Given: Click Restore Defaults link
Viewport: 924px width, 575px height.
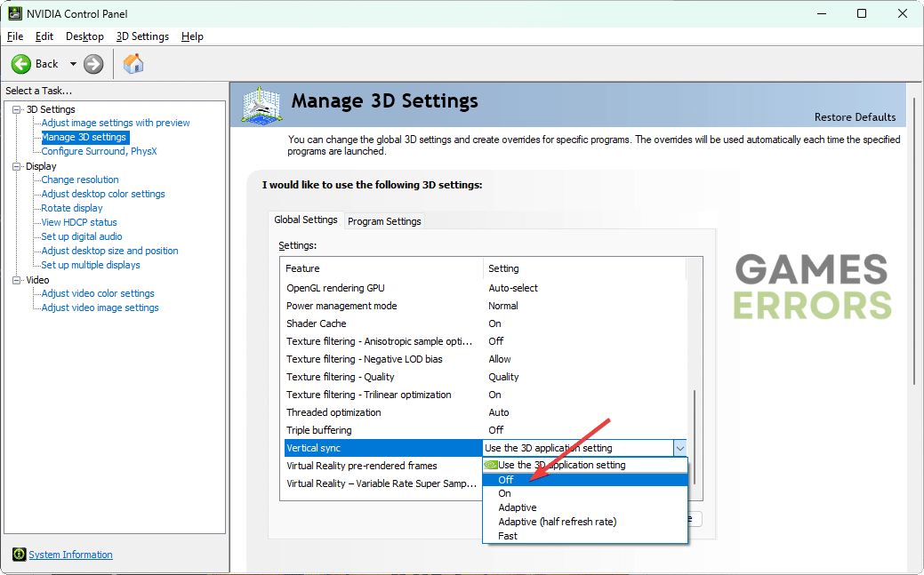Looking at the screenshot, I should pos(855,117).
